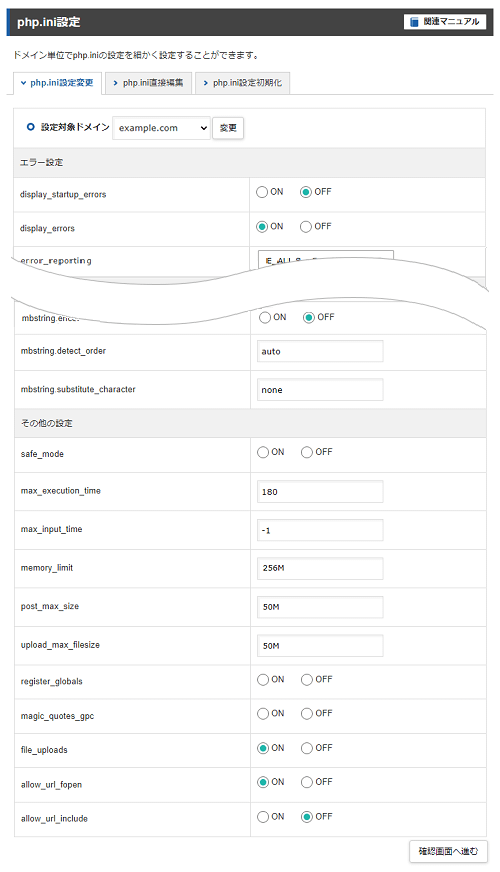Viewport: 500px width, 872px height.
Task: Open the php.ini設定変更 tab
Action: click(x=57, y=83)
